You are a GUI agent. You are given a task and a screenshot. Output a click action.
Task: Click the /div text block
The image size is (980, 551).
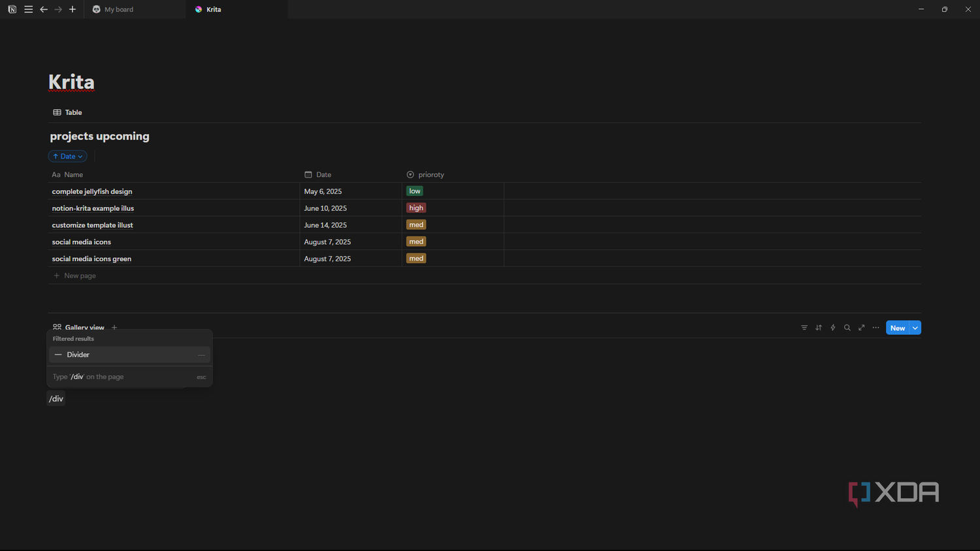tap(56, 398)
